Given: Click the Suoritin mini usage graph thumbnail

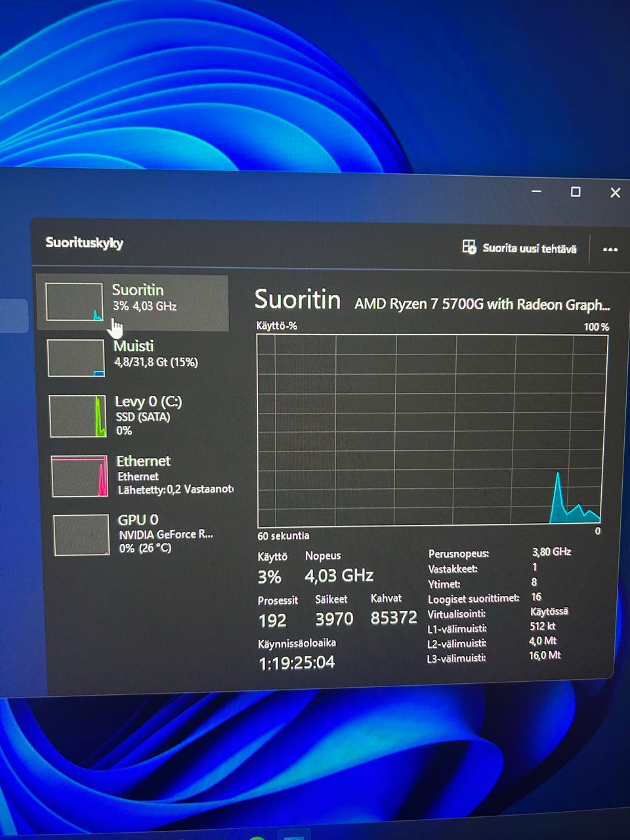Looking at the screenshot, I should click(x=73, y=302).
